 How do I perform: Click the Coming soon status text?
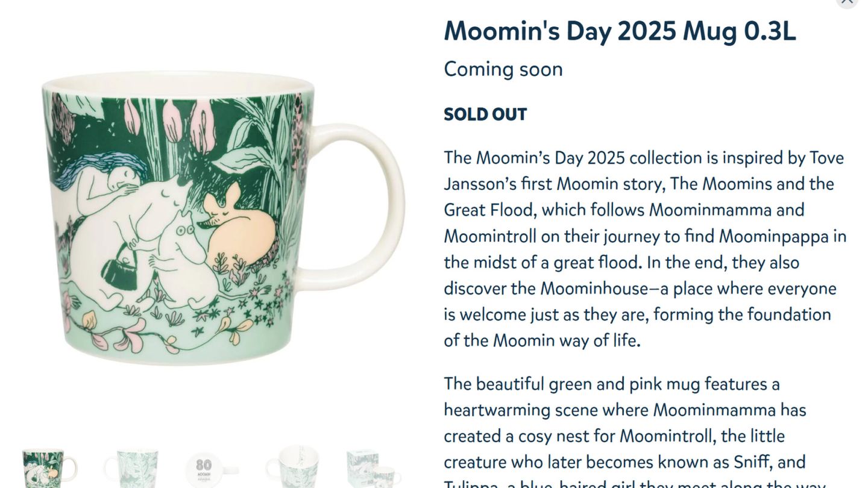(x=503, y=69)
